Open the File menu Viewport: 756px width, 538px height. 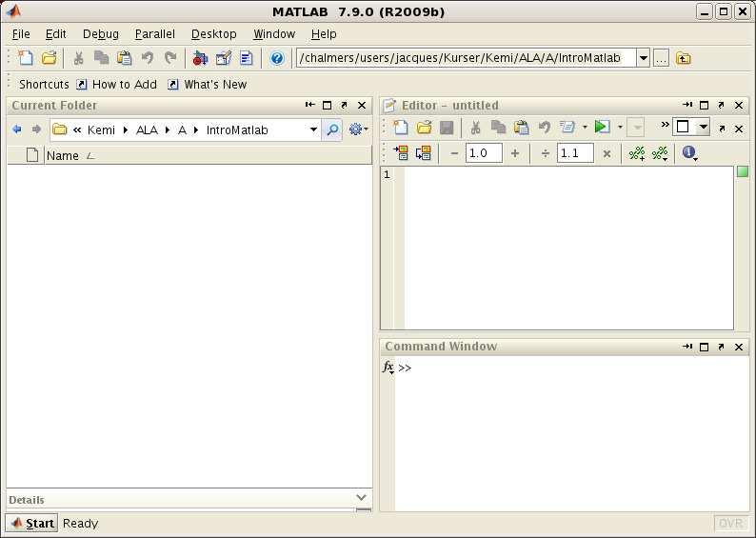coord(21,34)
